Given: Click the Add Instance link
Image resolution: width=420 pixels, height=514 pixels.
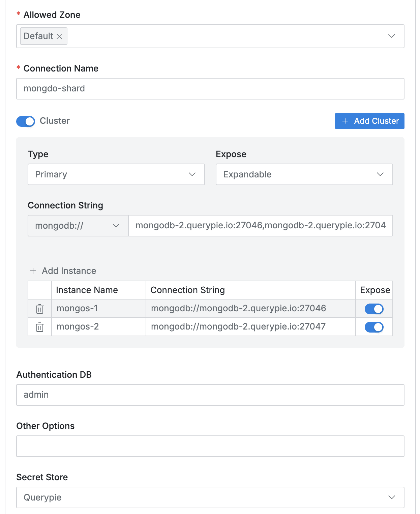Looking at the screenshot, I should click(x=69, y=271).
